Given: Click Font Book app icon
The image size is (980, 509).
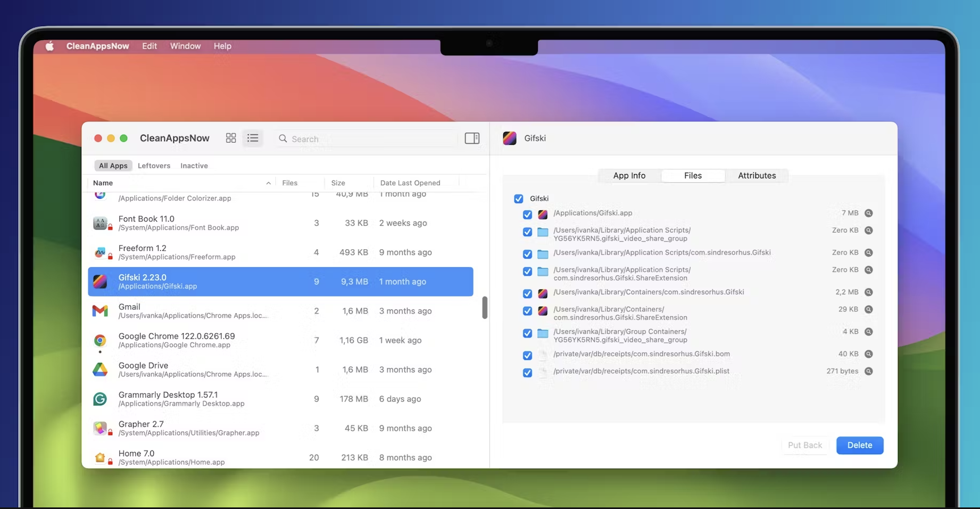Looking at the screenshot, I should (100, 223).
